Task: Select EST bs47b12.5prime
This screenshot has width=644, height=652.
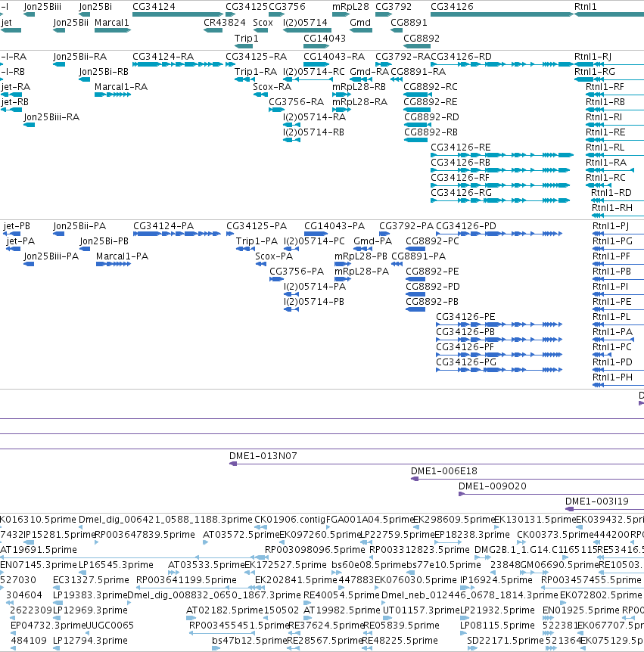Action: tap(250, 641)
